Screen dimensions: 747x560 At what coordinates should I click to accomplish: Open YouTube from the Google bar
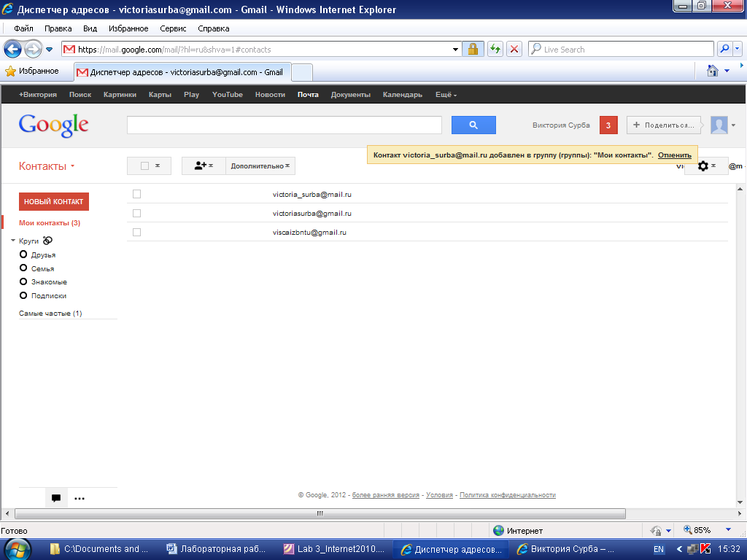pyautogui.click(x=228, y=94)
